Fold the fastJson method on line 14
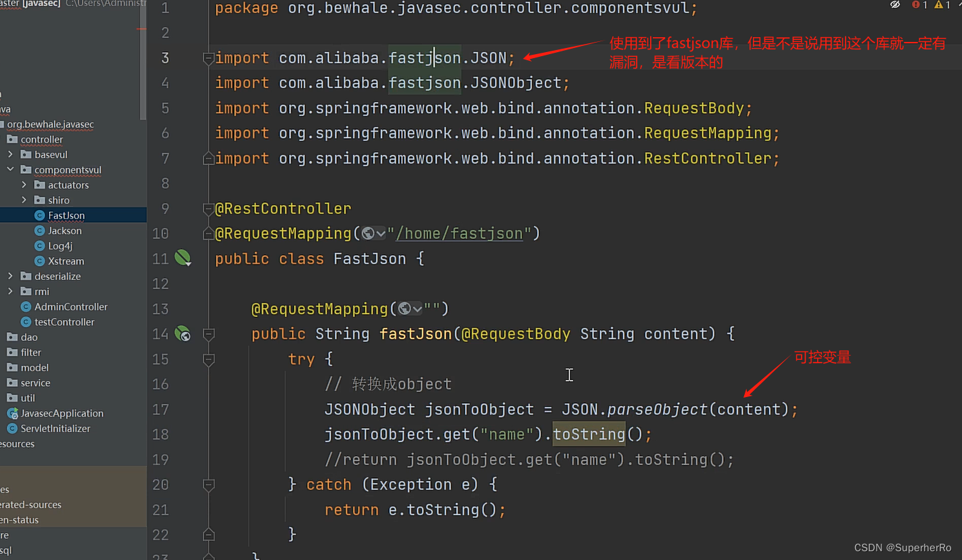 208,334
